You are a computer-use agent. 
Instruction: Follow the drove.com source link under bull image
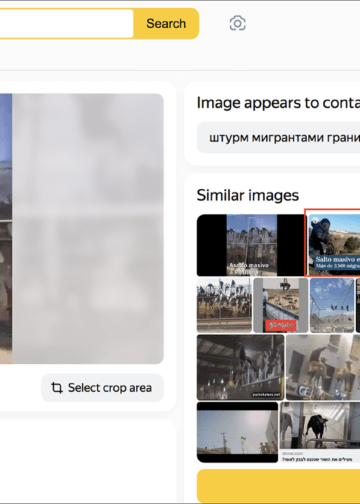tap(292, 453)
